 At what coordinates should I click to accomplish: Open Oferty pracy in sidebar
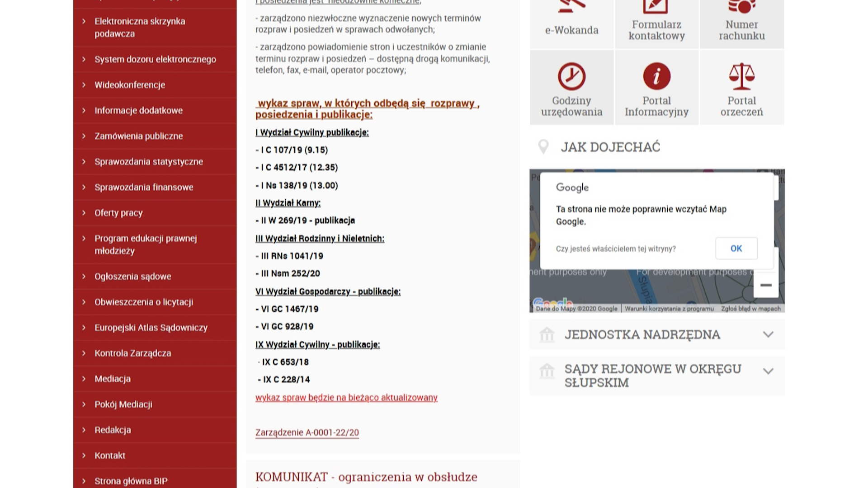[155, 213]
